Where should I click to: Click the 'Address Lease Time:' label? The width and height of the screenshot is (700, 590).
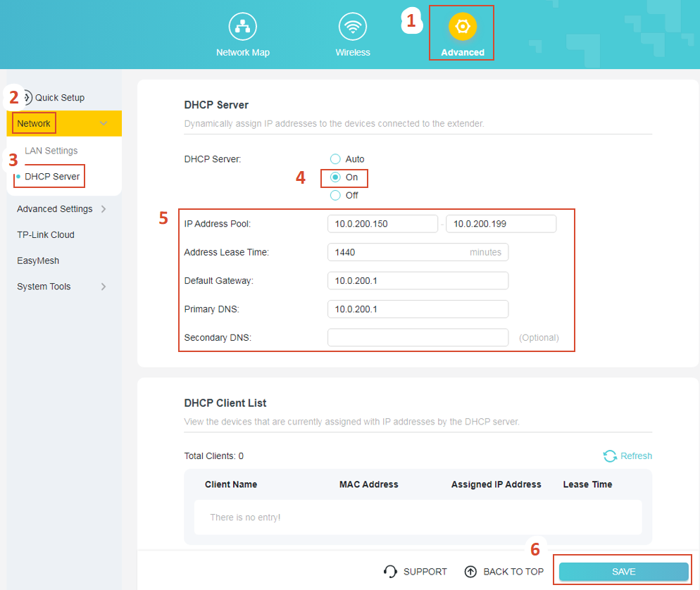point(226,252)
